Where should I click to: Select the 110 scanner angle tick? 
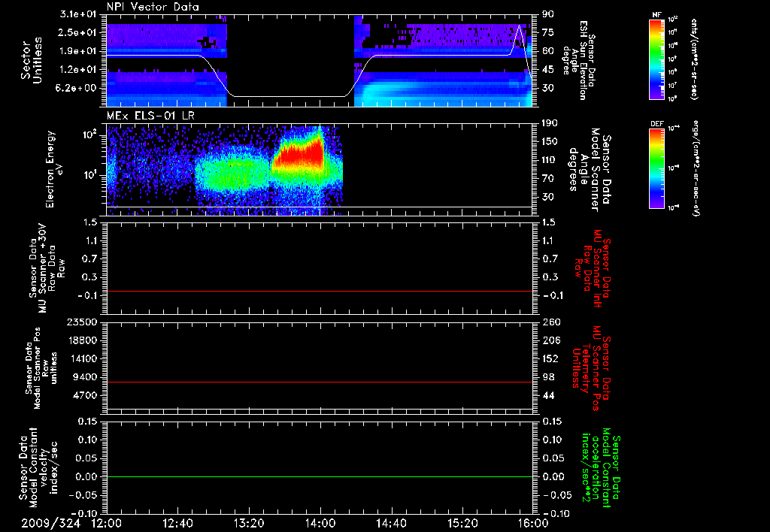pyautogui.click(x=550, y=160)
